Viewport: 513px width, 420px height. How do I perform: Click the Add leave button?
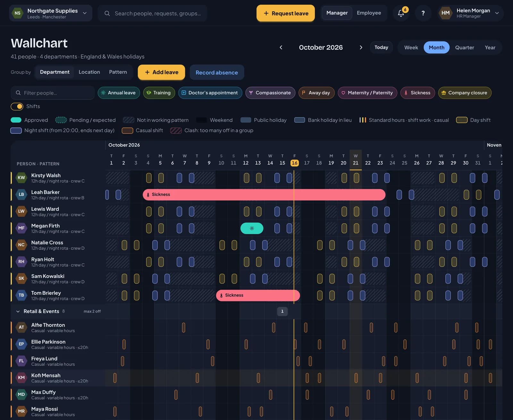161,72
